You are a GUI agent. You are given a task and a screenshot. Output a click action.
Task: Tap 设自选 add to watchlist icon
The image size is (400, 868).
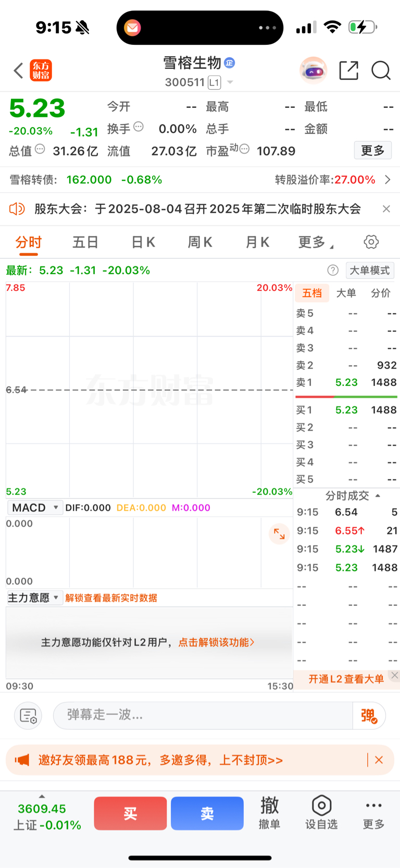(x=321, y=813)
